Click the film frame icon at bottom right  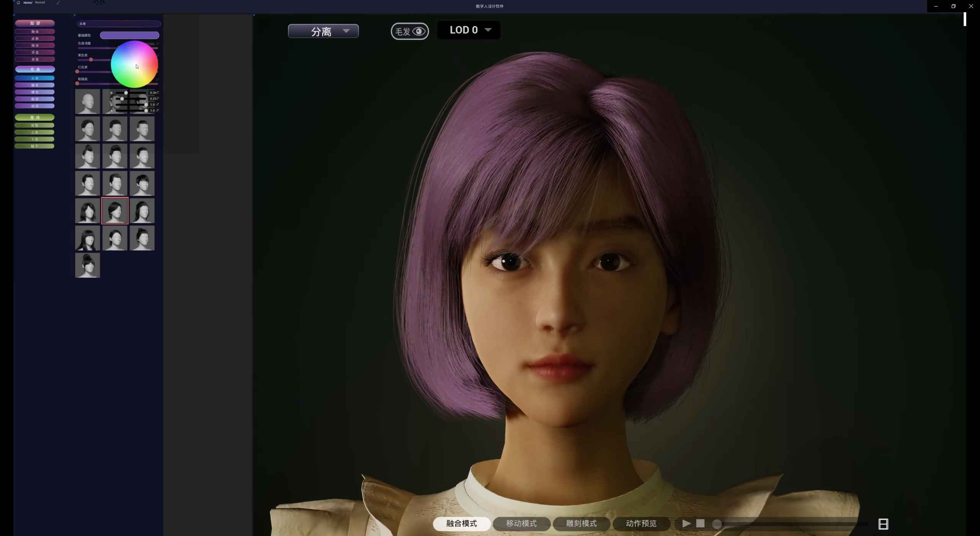click(x=883, y=524)
